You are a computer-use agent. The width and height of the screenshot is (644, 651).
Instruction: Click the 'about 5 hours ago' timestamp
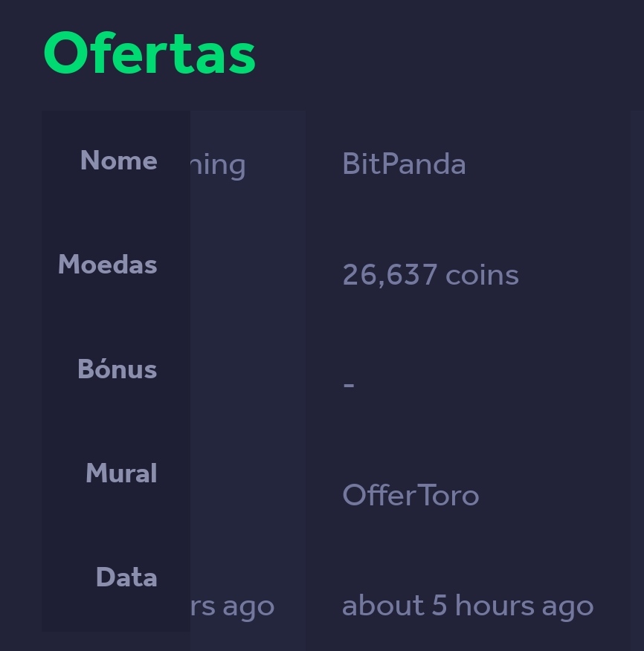coord(467,606)
